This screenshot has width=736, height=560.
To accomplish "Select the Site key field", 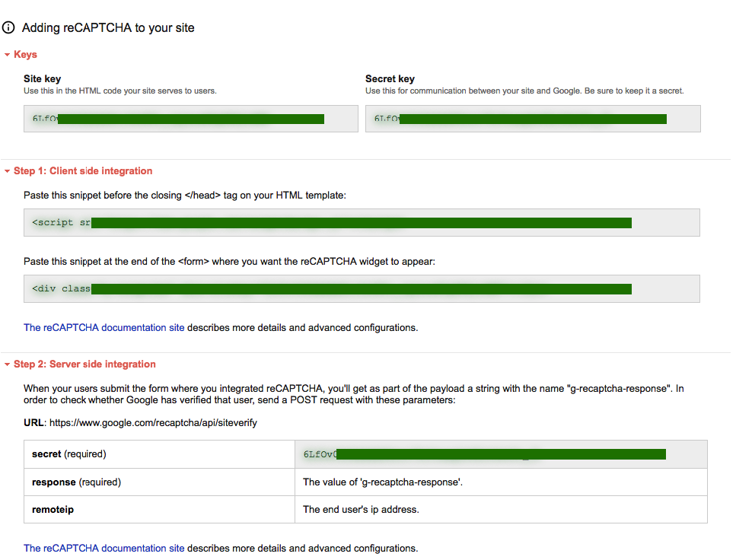I will click(190, 119).
